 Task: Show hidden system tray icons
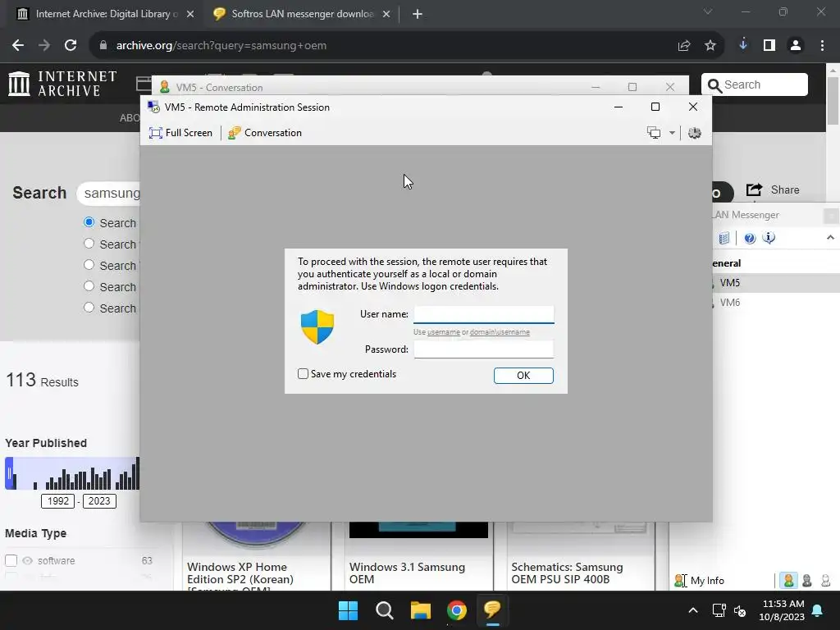[692, 610]
